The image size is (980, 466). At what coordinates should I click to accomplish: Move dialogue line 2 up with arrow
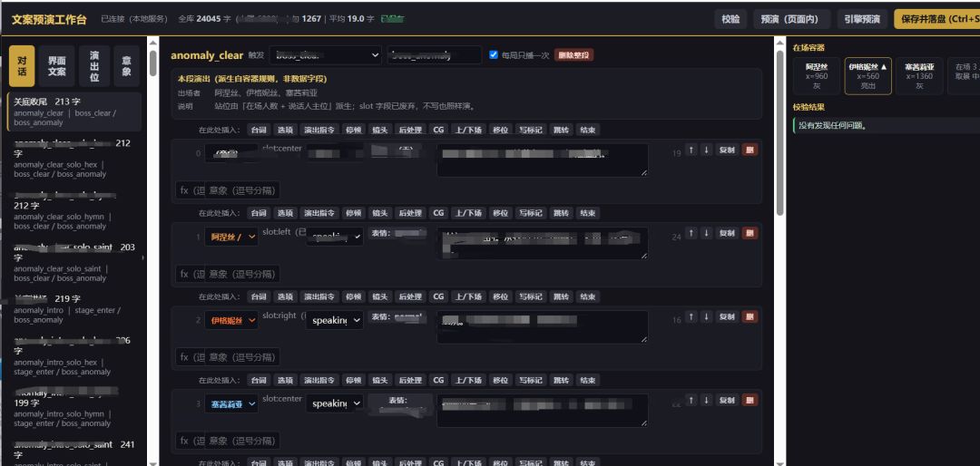(x=691, y=316)
